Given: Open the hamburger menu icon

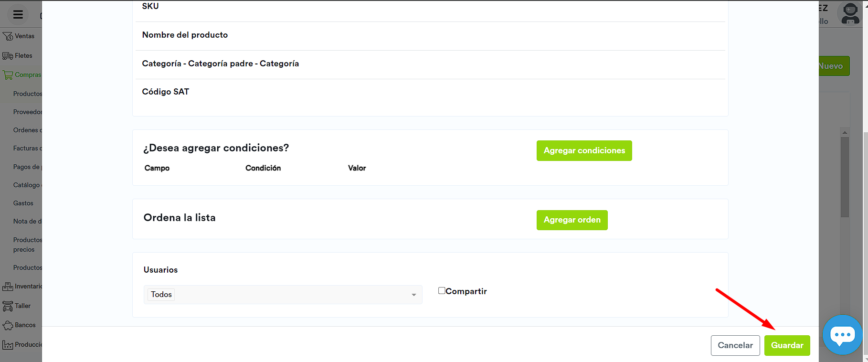Looking at the screenshot, I should pos(18,14).
